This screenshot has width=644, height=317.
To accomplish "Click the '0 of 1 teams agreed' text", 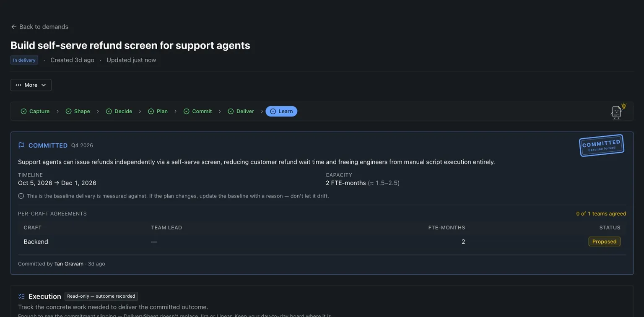I will (601, 214).
